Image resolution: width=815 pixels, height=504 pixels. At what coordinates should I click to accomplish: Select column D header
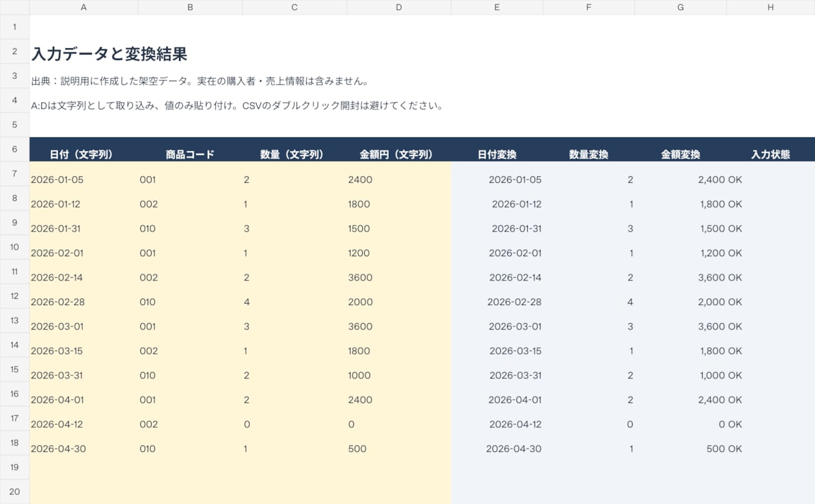tap(399, 7)
